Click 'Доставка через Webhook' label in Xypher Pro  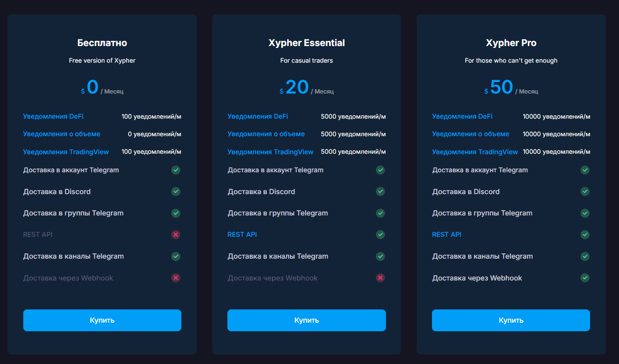tap(477, 278)
